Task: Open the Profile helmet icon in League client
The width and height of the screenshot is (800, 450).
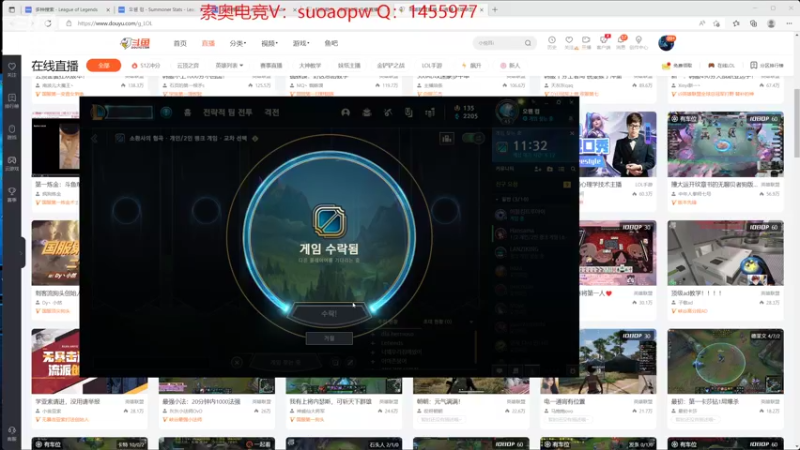Action: tap(345, 112)
